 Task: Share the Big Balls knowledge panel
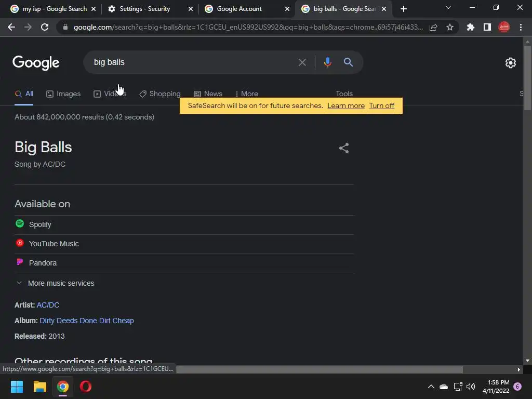pyautogui.click(x=344, y=148)
